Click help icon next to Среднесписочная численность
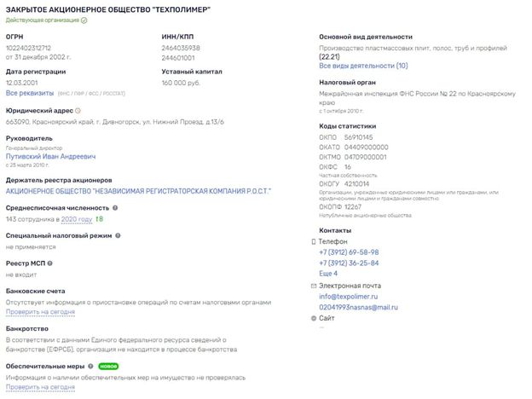The image size is (532, 399). [115, 208]
